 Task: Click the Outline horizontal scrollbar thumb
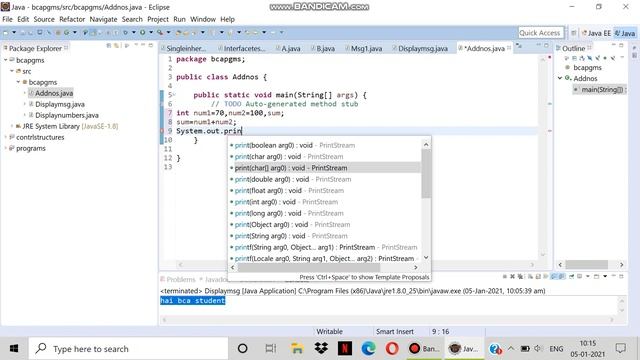(x=587, y=264)
